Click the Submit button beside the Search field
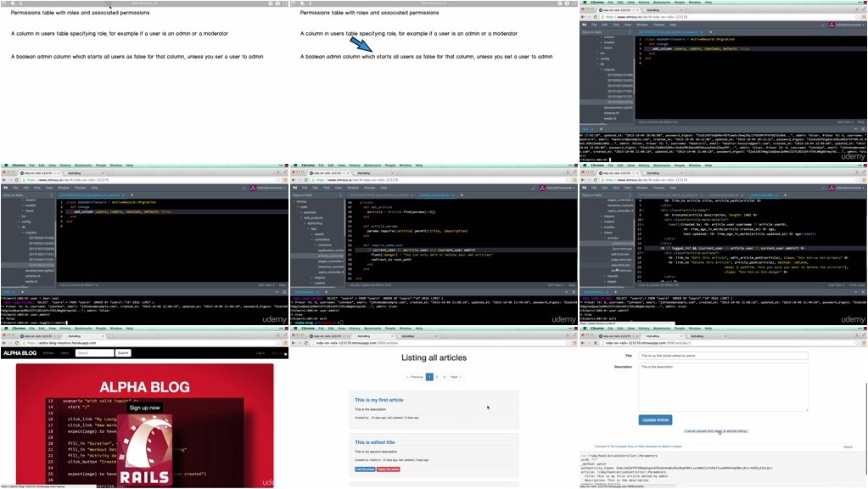This screenshot has width=868, height=489. click(x=123, y=353)
